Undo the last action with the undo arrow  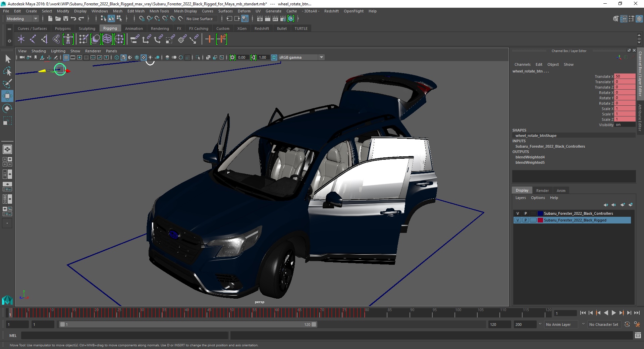(73, 19)
